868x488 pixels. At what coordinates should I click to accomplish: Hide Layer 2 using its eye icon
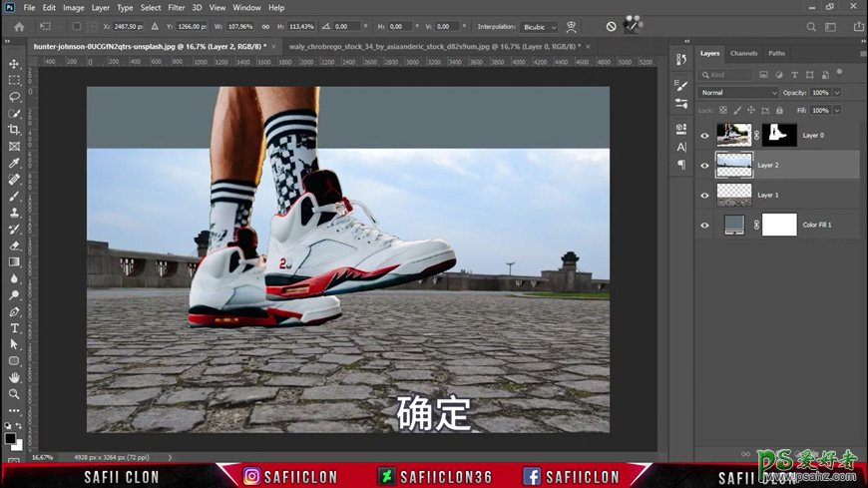click(704, 165)
